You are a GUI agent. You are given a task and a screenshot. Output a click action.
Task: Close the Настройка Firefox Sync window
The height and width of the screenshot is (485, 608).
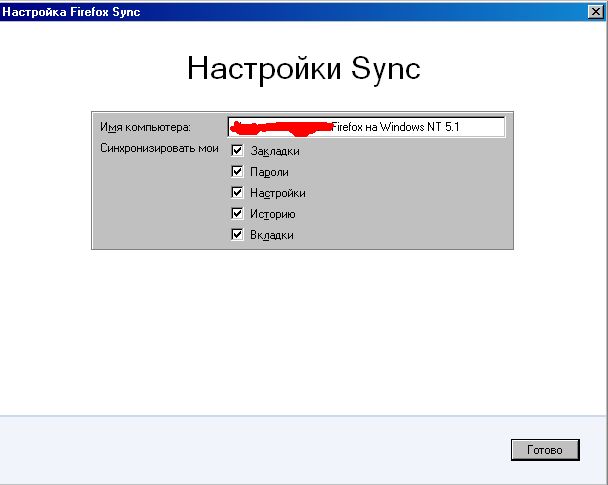(x=596, y=12)
